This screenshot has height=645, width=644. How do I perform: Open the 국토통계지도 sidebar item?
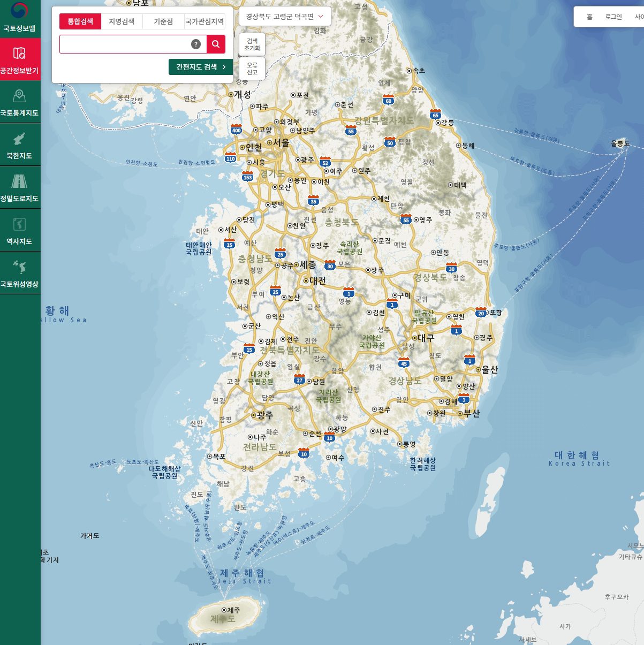click(20, 102)
